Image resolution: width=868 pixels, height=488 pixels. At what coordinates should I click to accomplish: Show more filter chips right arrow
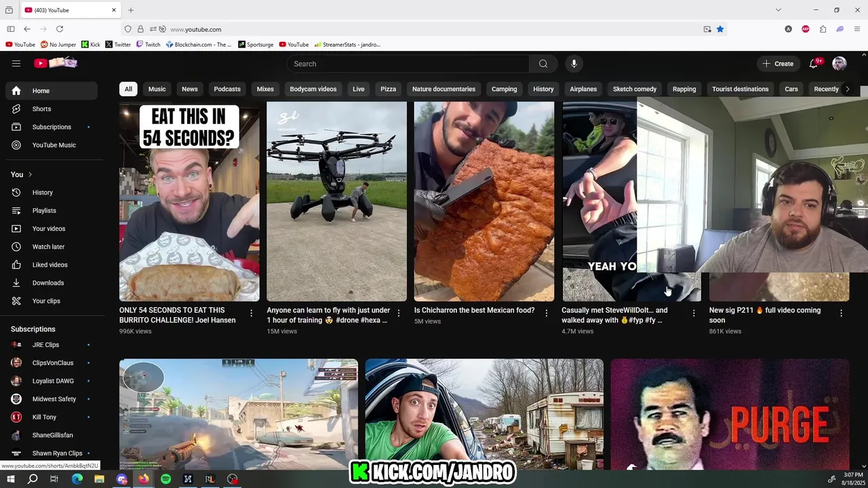click(847, 89)
